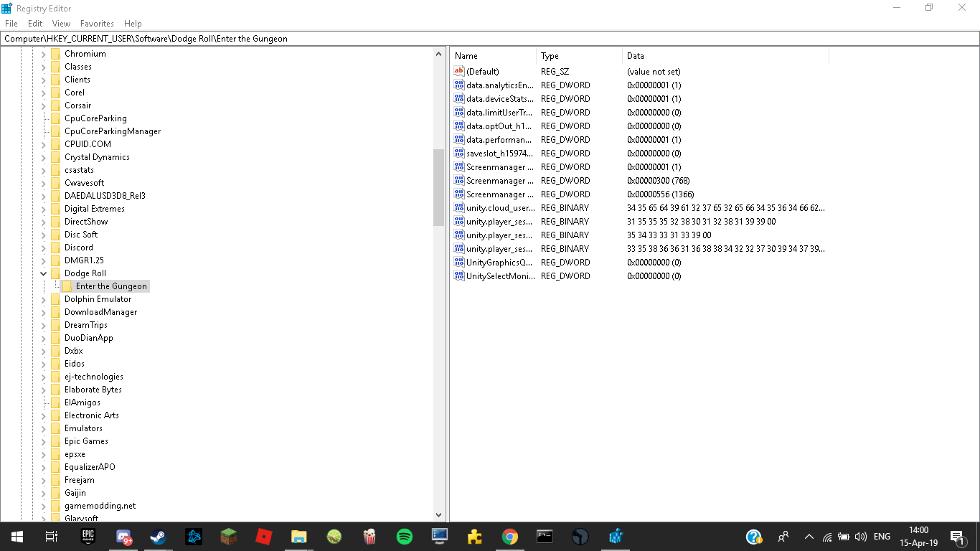The image size is (980, 551).
Task: Open Command Prompt from the taskbar
Action: [x=545, y=537]
